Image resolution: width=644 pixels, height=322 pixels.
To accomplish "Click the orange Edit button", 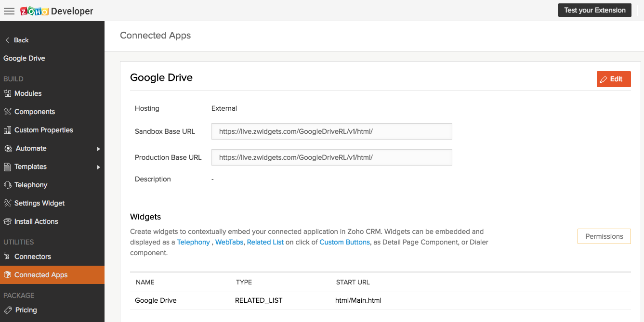I will pos(613,79).
